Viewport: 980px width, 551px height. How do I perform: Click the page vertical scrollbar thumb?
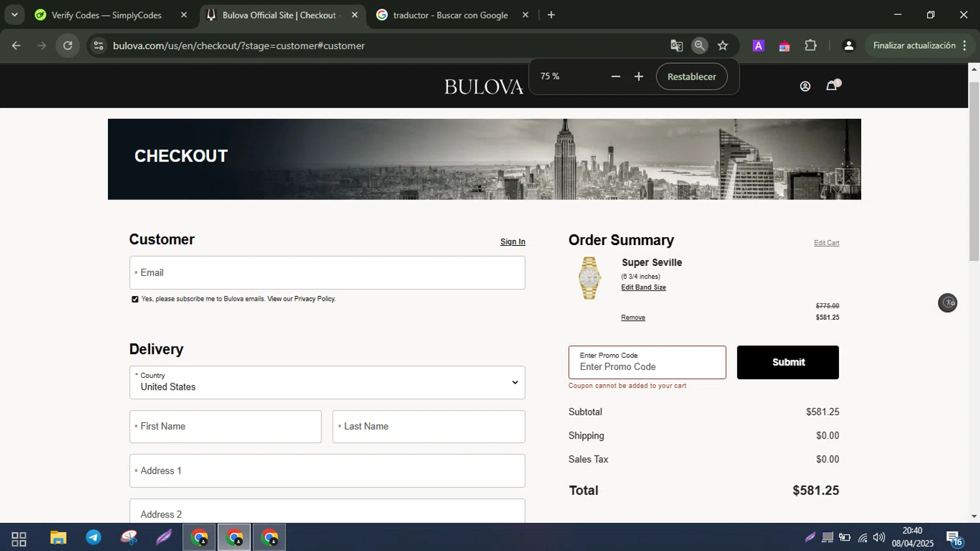click(974, 171)
